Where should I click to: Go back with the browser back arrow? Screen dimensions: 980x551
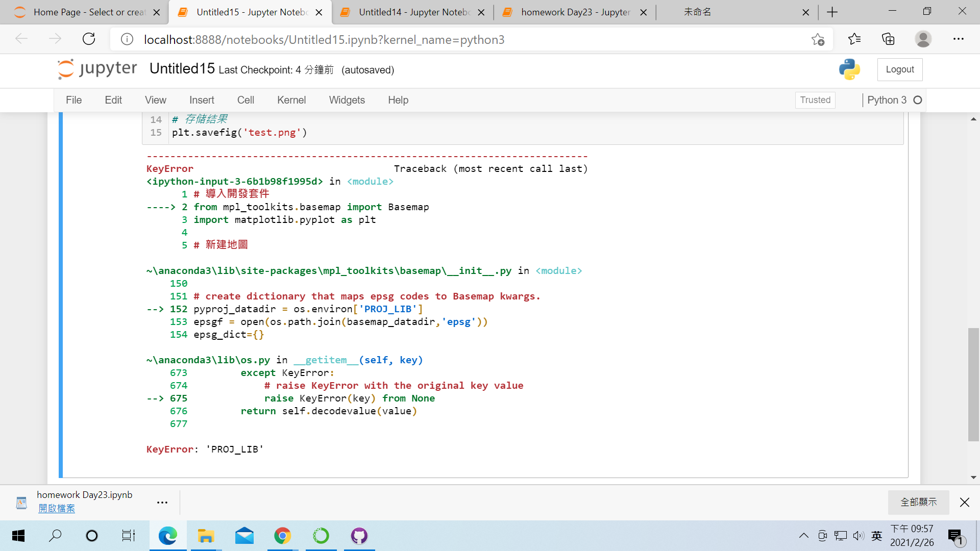click(21, 39)
